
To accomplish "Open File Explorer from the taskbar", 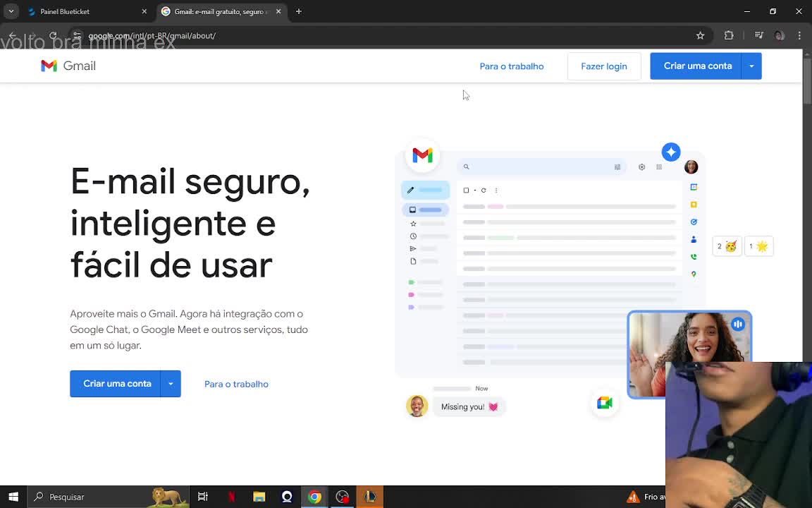I will pos(259,497).
